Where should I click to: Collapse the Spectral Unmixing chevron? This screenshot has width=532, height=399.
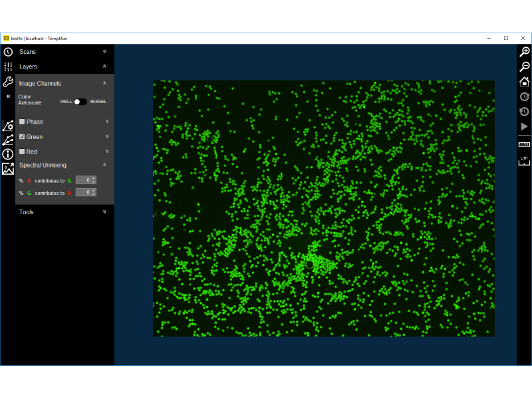pos(104,165)
